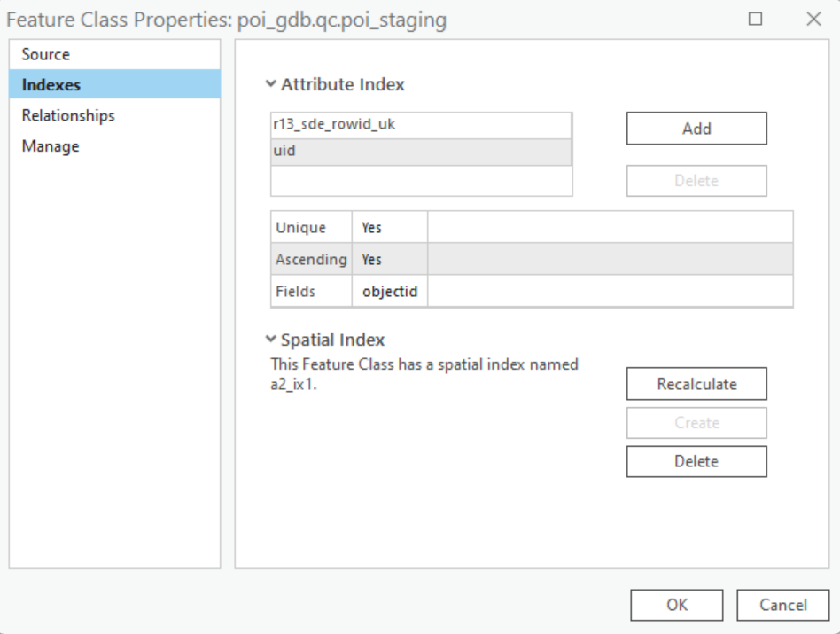Select the r13_sde_rowid_uk index

[x=421, y=125]
